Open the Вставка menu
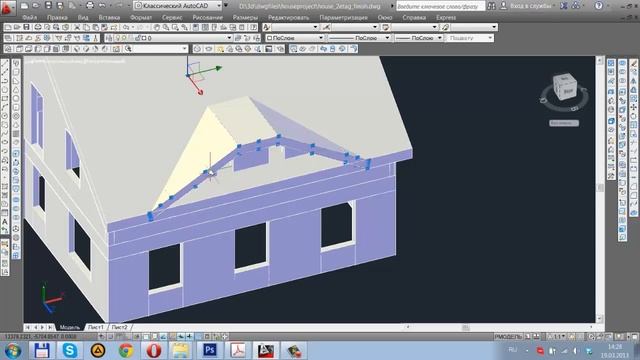 (109, 18)
